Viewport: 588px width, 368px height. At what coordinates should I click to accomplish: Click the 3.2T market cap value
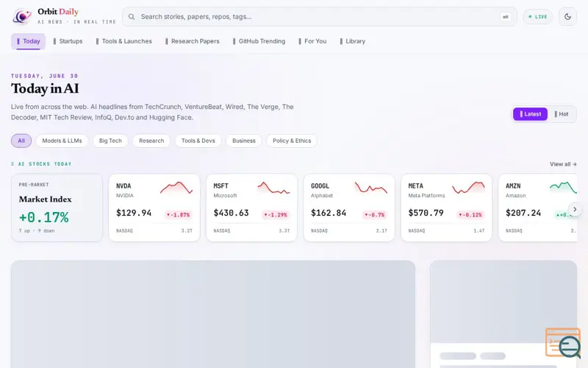pos(187,231)
